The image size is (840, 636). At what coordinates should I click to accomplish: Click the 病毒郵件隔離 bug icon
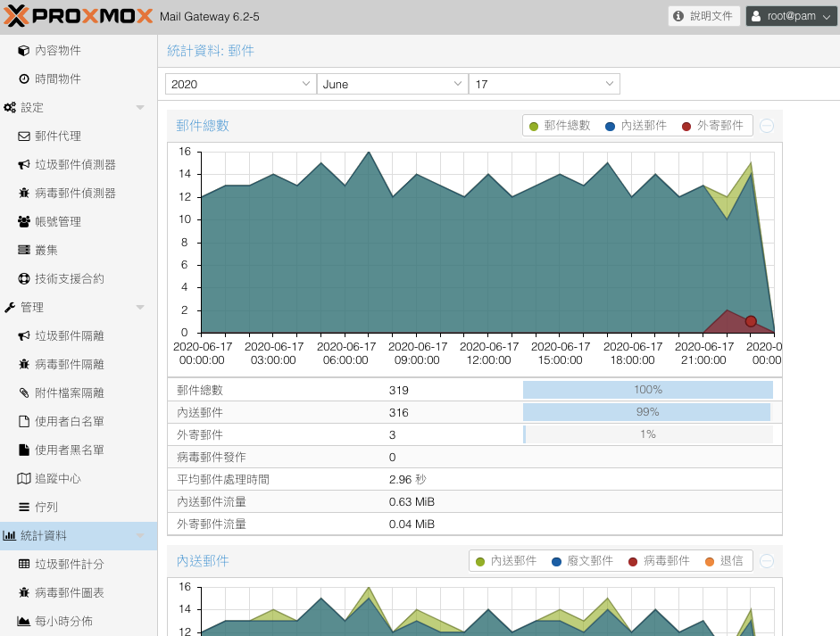23,365
